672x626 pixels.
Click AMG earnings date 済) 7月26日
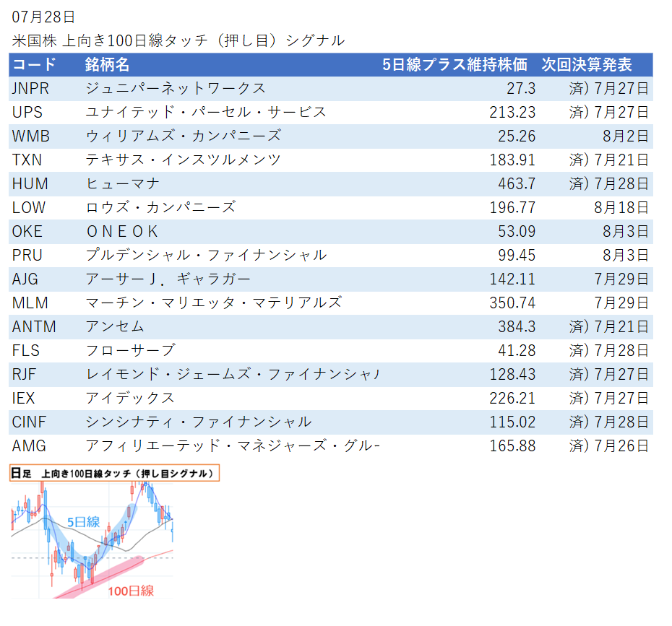coord(609,446)
